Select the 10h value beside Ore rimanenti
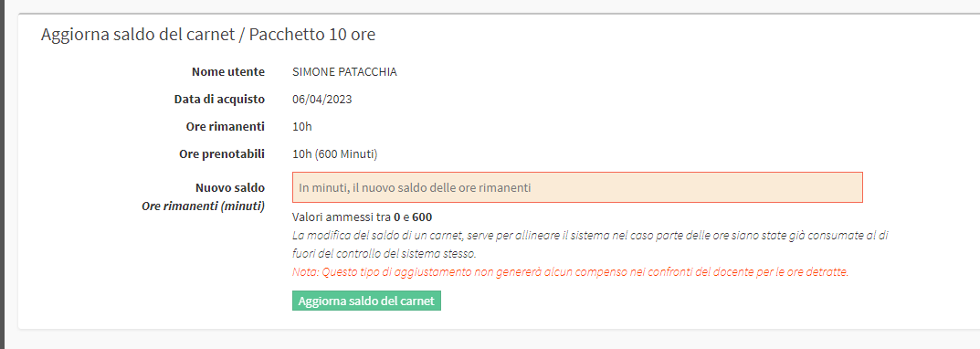 (x=302, y=127)
